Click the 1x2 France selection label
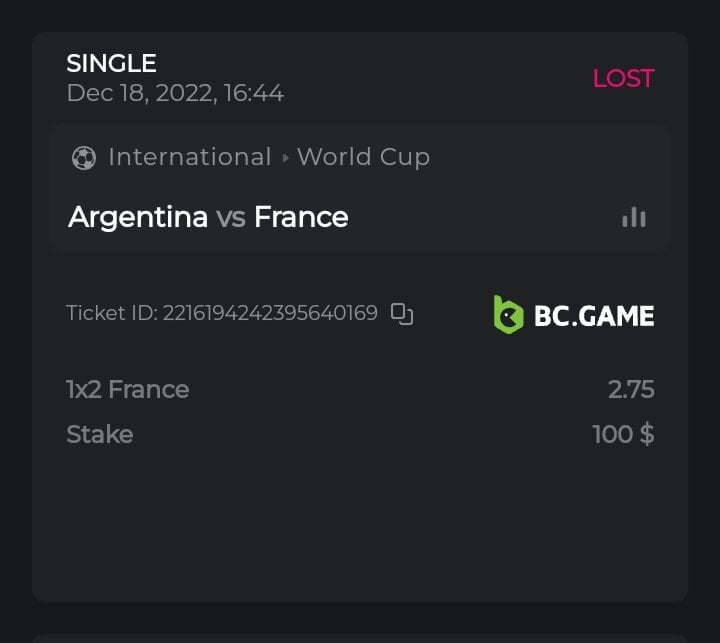 point(127,389)
